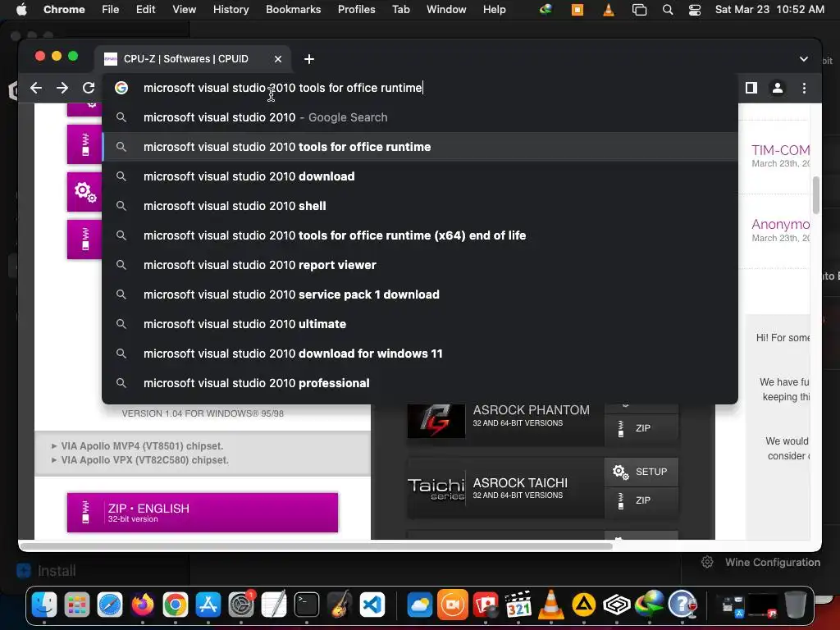Expand tab search chevron in Chrome
Image resolution: width=840 pixels, height=630 pixels.
[x=804, y=59]
